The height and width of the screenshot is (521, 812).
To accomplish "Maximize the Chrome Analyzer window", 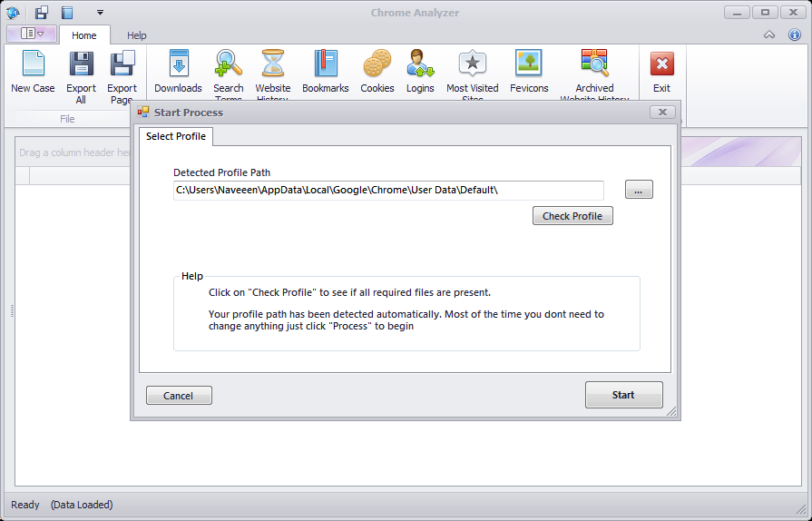I will [765, 13].
